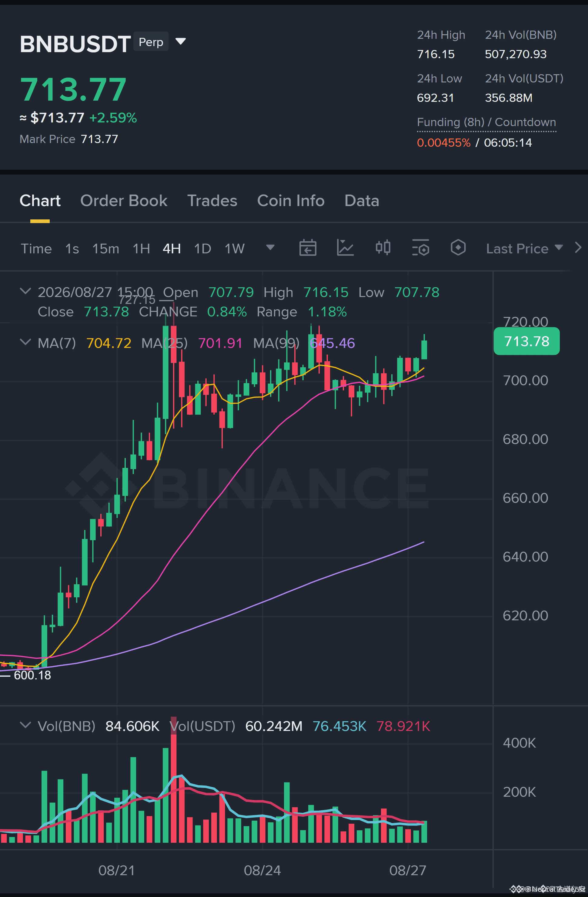Tap the 06:05:14 funding countdown
This screenshot has width=588, height=897.
coord(508,142)
